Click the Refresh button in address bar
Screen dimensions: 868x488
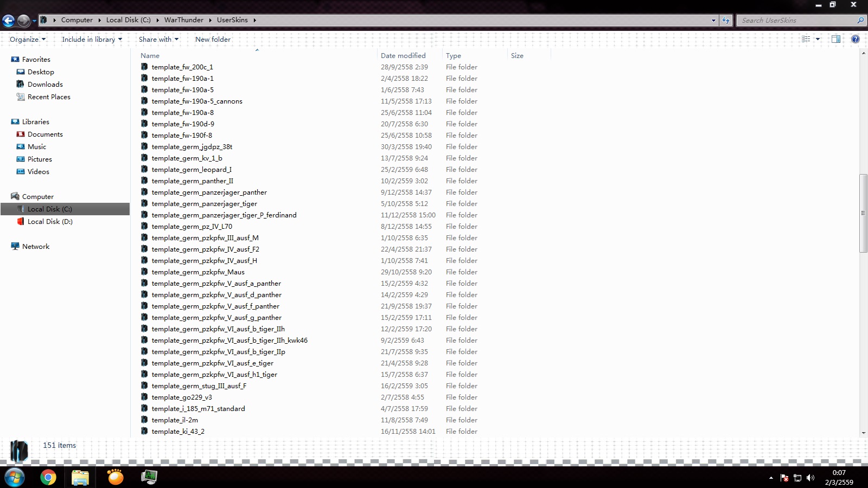coord(726,21)
